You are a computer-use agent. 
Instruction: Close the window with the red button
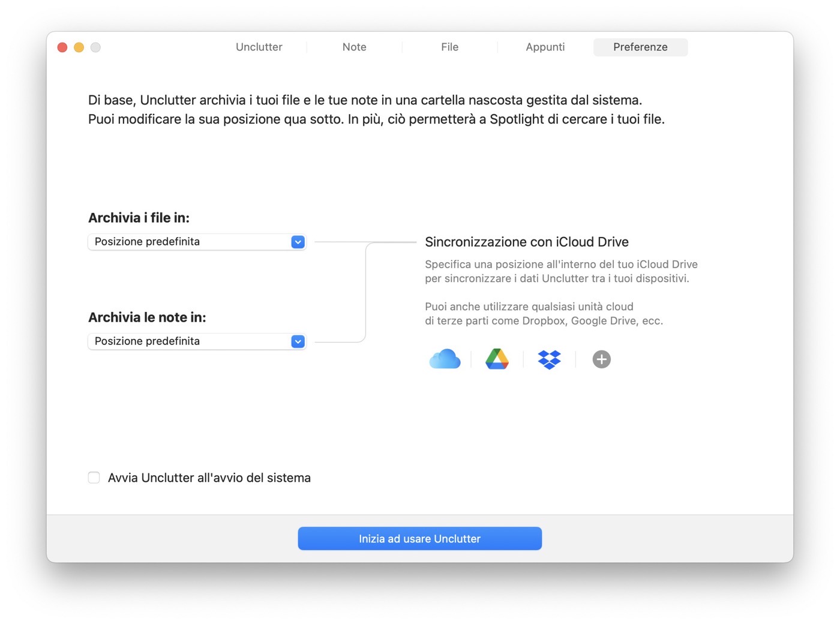(62, 47)
